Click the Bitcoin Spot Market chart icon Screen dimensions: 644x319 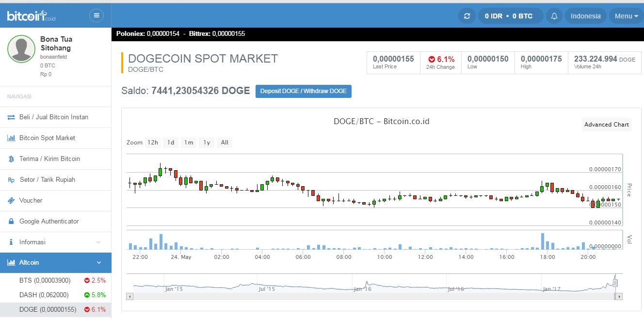[x=11, y=138]
